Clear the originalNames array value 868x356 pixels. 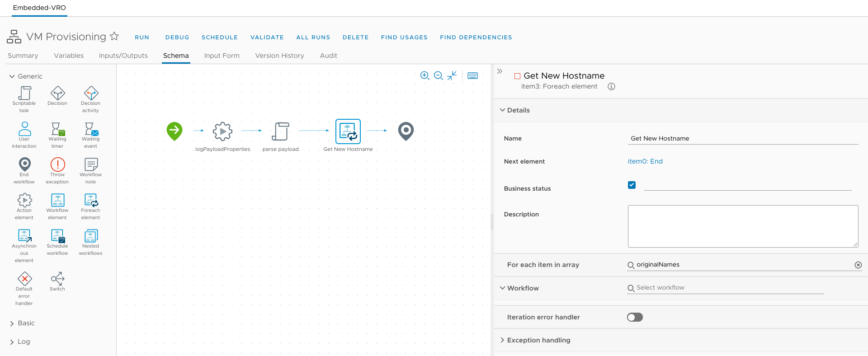coord(858,265)
